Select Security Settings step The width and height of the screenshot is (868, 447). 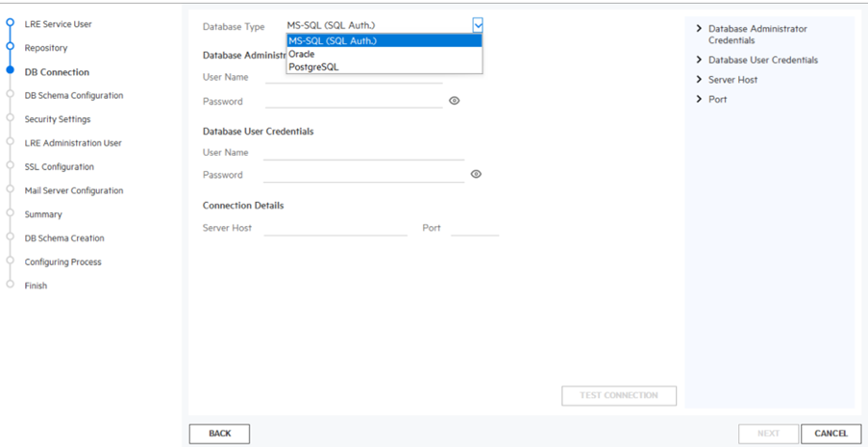(58, 119)
